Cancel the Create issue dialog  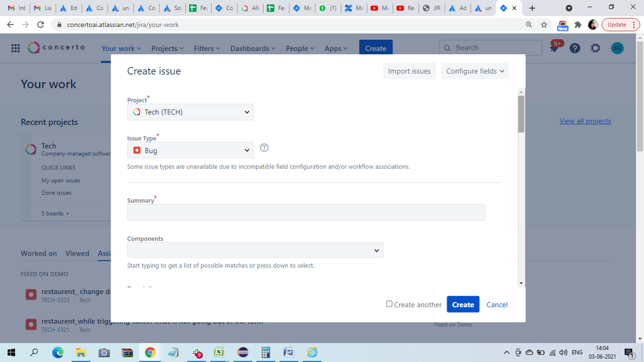tap(497, 305)
